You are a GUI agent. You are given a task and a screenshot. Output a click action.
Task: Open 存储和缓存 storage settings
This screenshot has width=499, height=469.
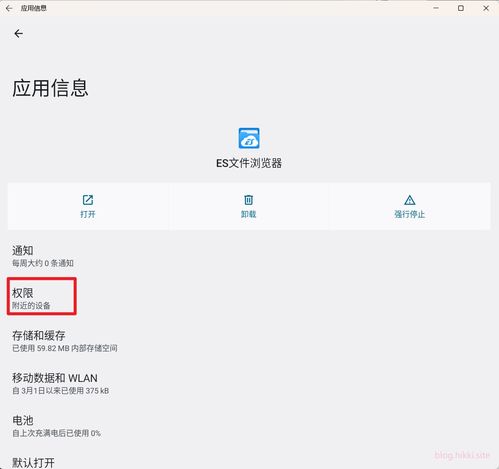249,341
